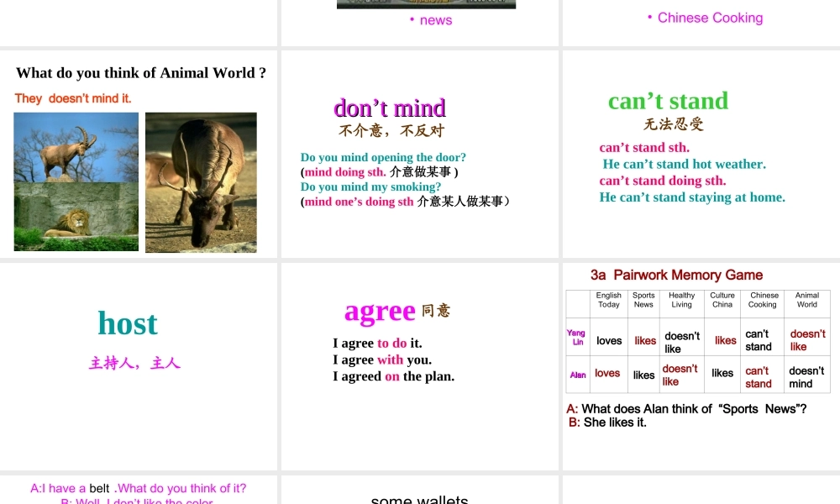840x504 pixels.
Task: Select the "likes" cell under Culture China
Action: pyautogui.click(x=722, y=340)
